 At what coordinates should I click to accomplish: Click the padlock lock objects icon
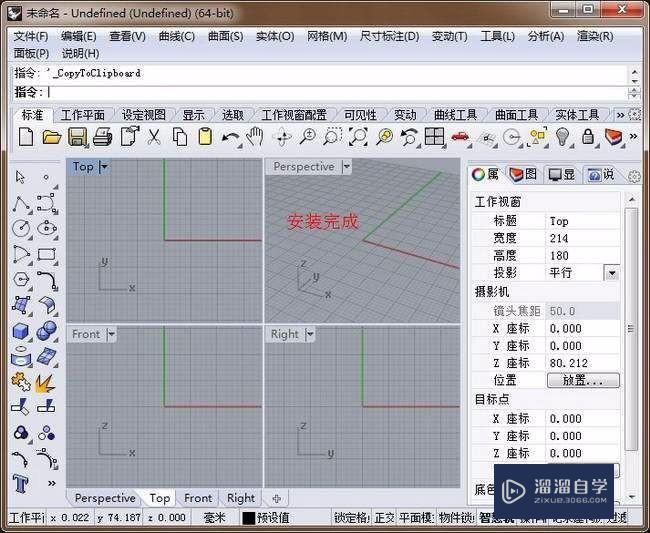coord(588,137)
